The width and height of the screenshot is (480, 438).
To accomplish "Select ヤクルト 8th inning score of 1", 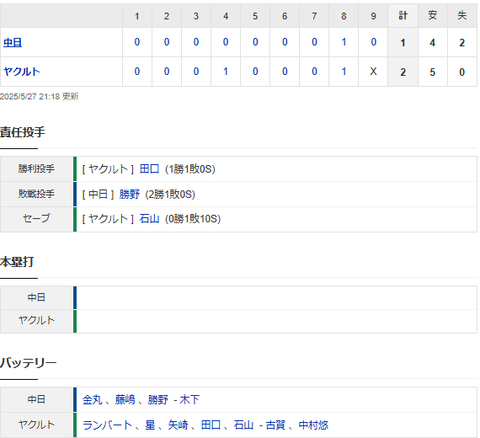I will point(344,71).
